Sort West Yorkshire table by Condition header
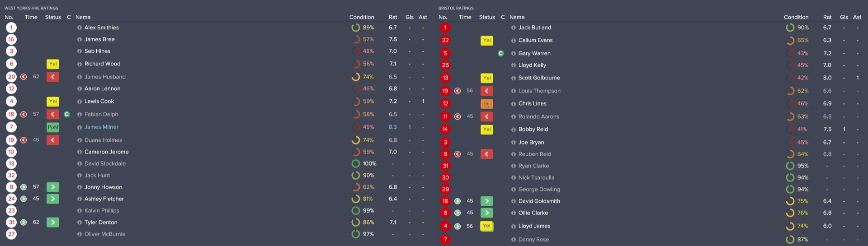 (362, 17)
